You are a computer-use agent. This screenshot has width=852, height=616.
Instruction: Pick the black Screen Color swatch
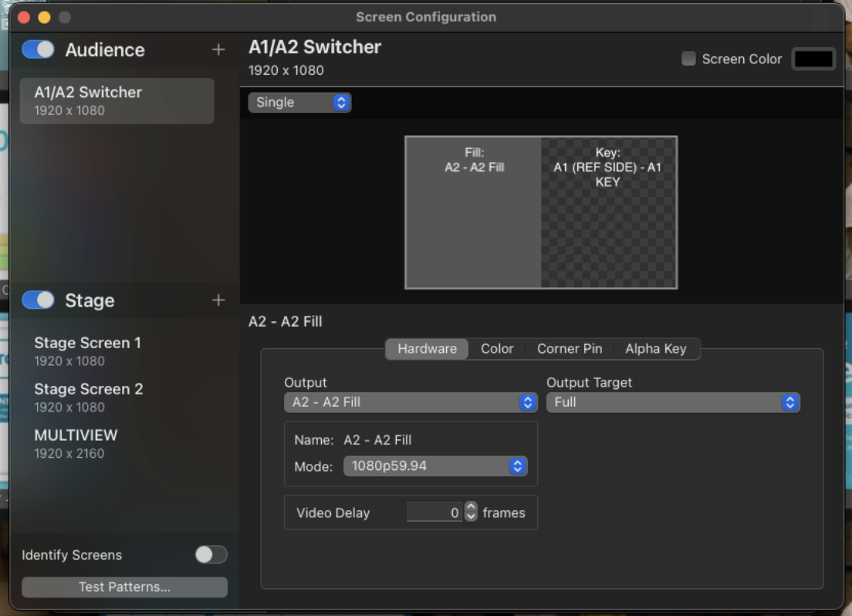coord(813,59)
